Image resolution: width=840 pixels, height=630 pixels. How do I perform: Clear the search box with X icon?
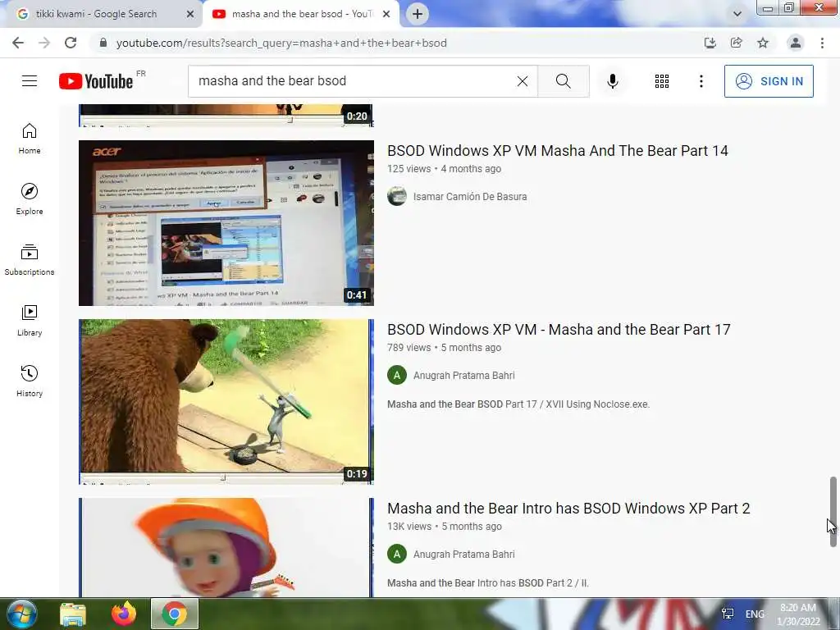coord(523,81)
